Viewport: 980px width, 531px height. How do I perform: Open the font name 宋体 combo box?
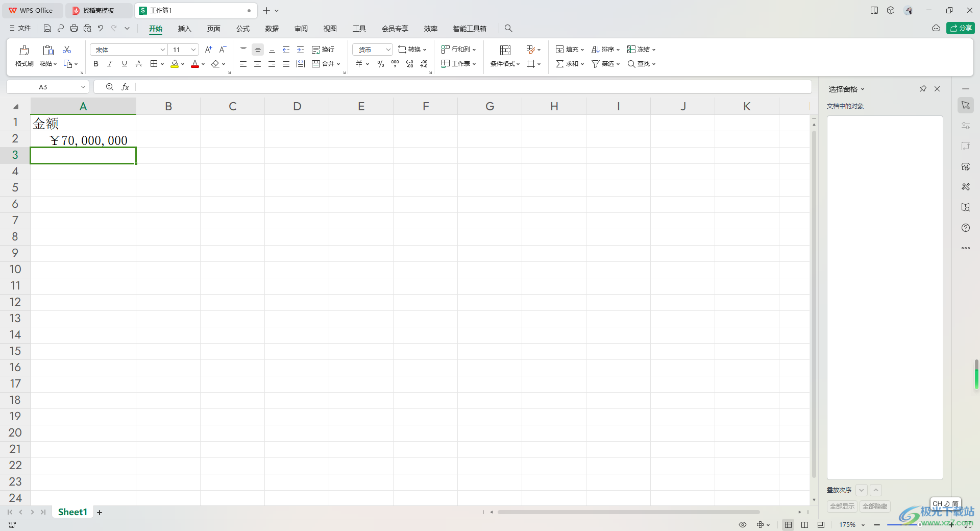[x=129, y=50]
